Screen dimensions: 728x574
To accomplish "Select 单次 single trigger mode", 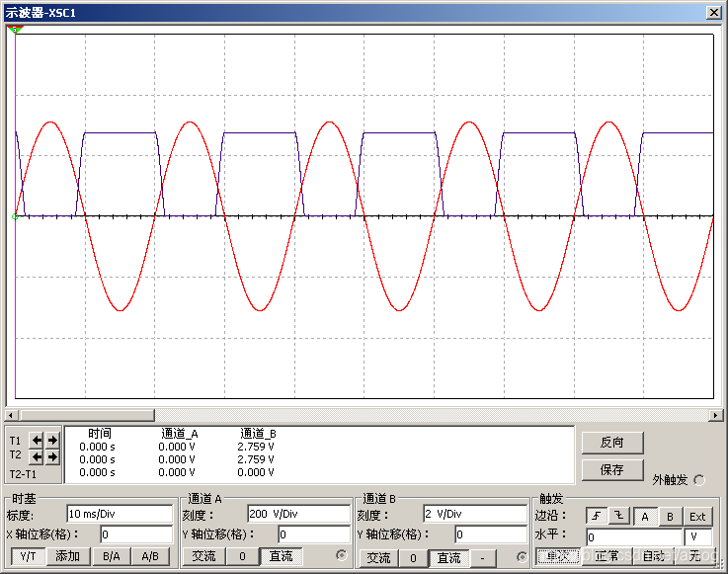I will coord(558,556).
